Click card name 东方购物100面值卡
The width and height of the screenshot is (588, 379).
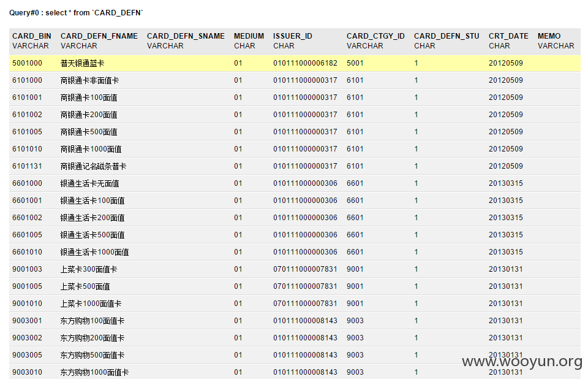92,321
